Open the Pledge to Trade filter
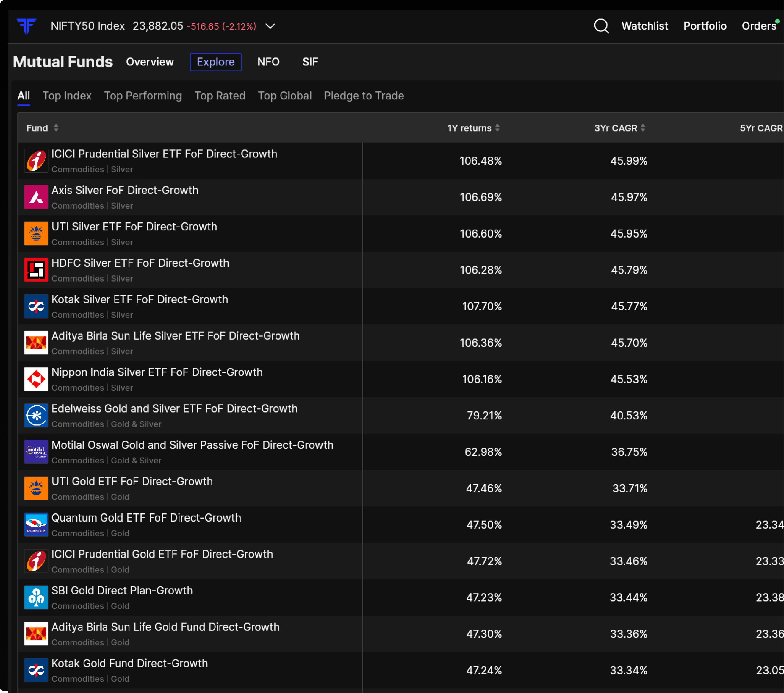 [x=364, y=96]
